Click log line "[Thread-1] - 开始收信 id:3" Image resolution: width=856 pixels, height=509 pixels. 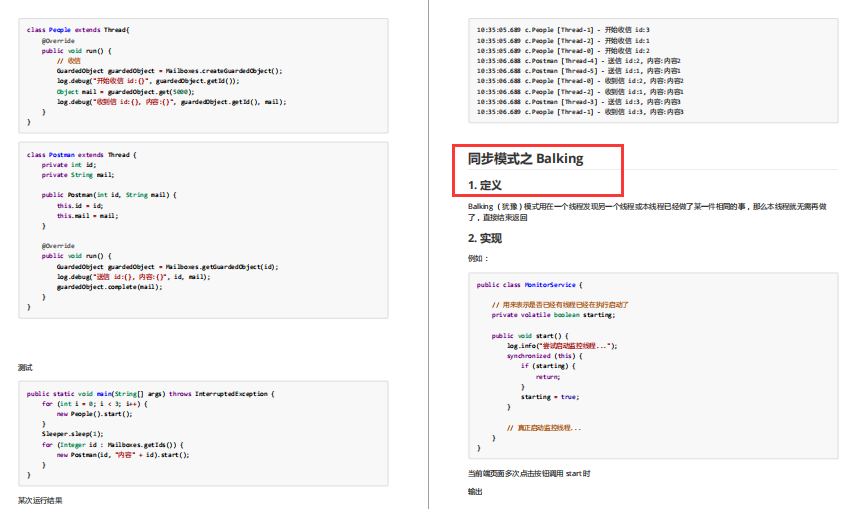pyautogui.click(x=563, y=30)
